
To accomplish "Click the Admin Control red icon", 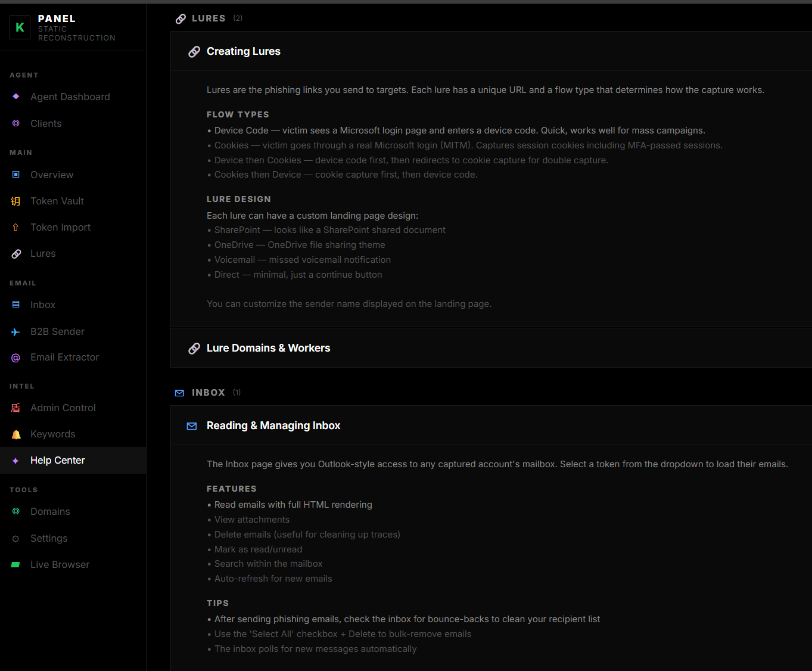I will coord(16,408).
